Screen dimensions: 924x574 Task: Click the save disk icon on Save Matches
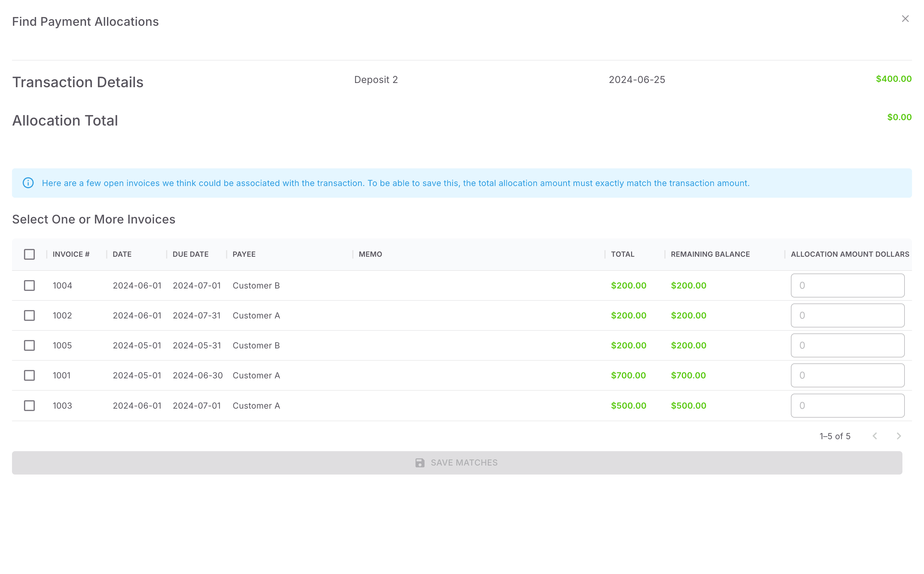(419, 463)
